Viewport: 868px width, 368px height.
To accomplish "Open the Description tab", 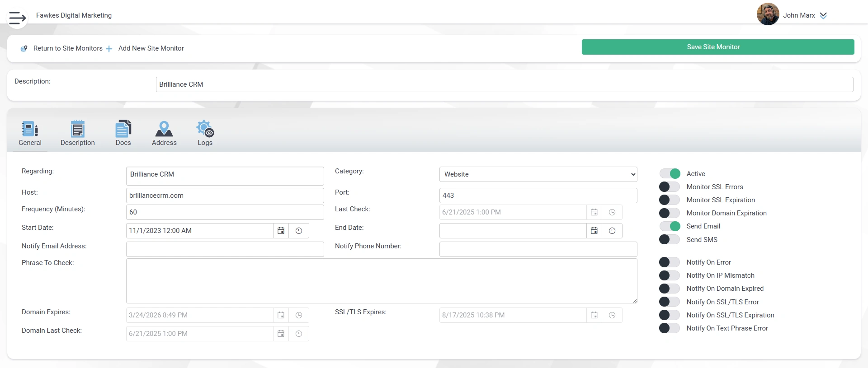I will pyautogui.click(x=78, y=133).
